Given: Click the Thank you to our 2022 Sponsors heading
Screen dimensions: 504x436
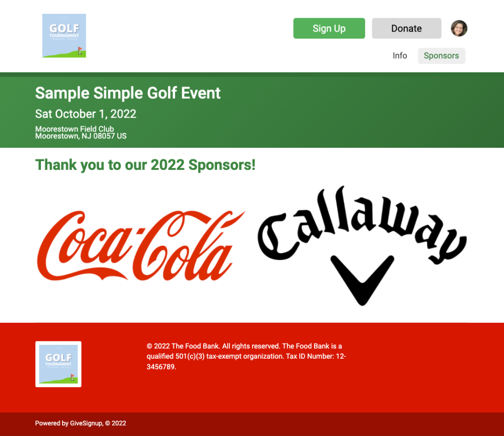Looking at the screenshot, I should click(x=145, y=165).
